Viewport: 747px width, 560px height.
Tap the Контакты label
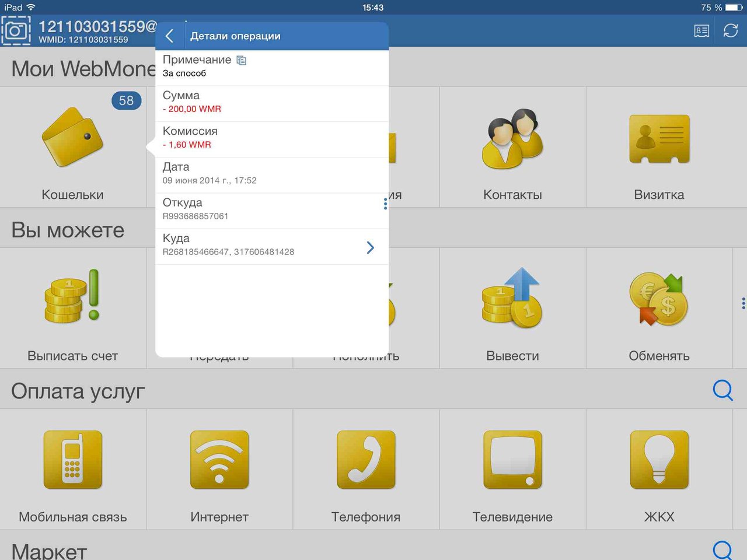pos(512,195)
